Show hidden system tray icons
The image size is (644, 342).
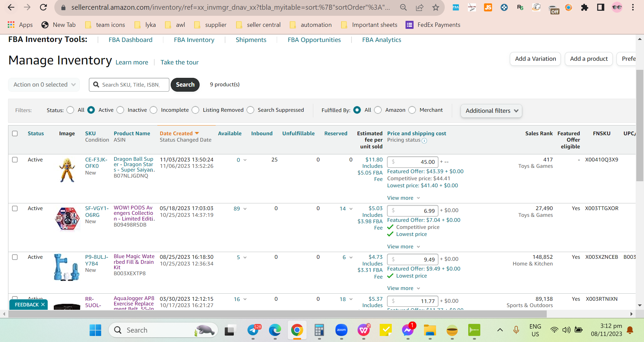coord(500,330)
